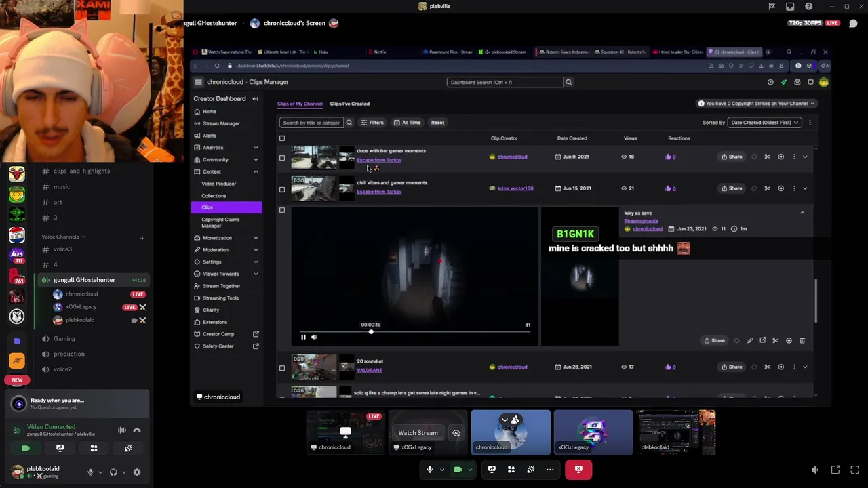The height and width of the screenshot is (488, 868).
Task: Expand the '20 round ot' clip row
Action: click(x=805, y=367)
